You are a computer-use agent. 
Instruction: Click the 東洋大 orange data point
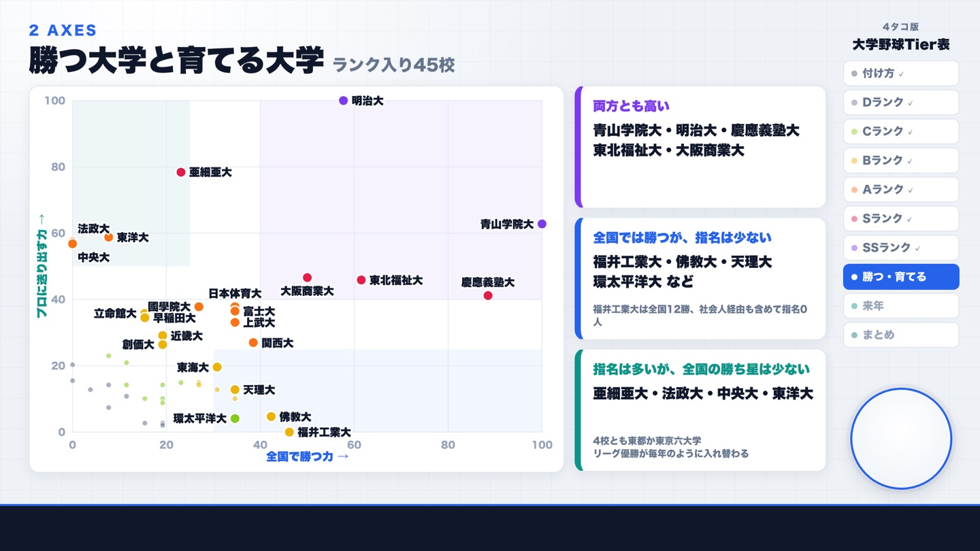pyautogui.click(x=109, y=237)
